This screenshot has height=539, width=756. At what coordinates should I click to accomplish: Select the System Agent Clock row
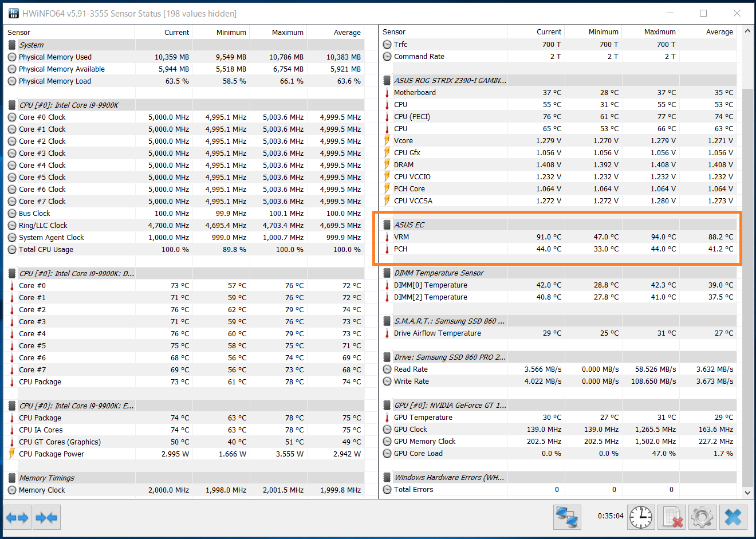coord(184,238)
